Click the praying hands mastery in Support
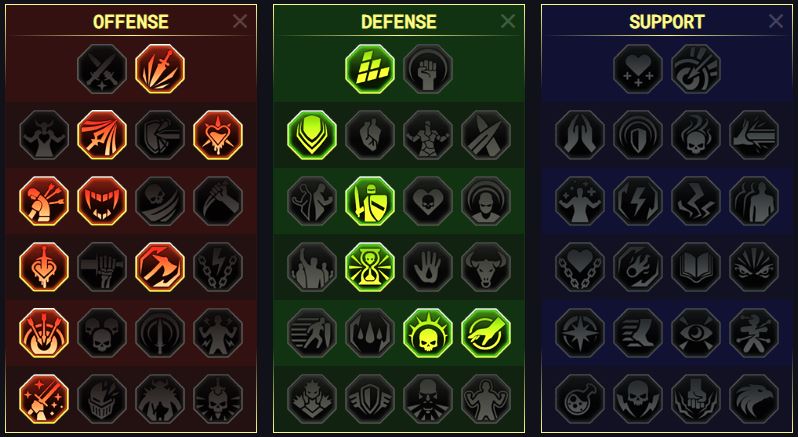Viewport: 798px width, 437px height. pyautogui.click(x=580, y=135)
